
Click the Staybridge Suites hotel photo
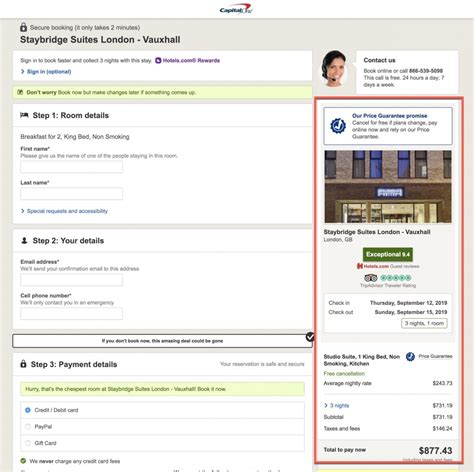(388, 186)
